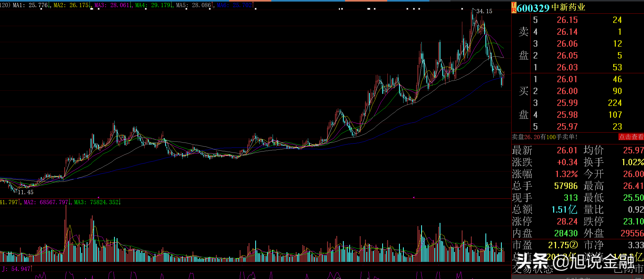Click the 跌停 price 23.10

[633, 222]
